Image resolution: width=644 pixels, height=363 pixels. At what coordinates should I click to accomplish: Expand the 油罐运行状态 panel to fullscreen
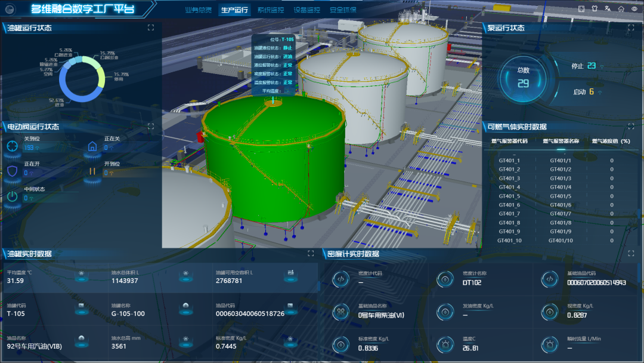(x=151, y=27)
